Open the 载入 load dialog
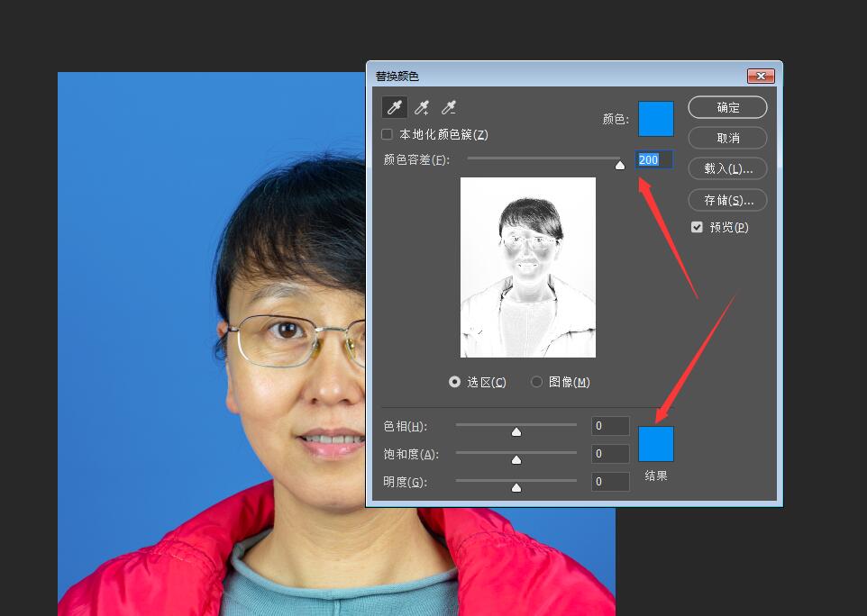 tap(727, 168)
